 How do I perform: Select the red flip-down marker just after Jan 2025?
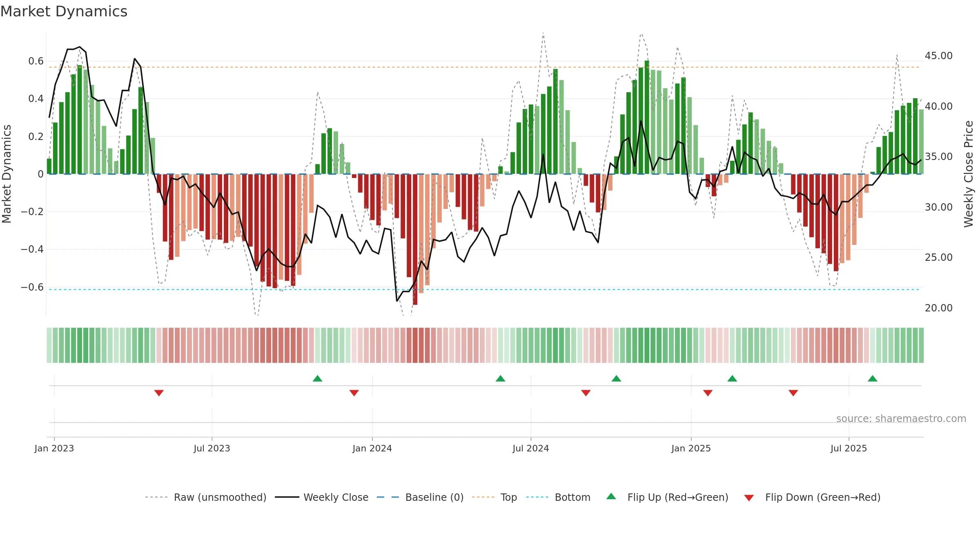(708, 393)
